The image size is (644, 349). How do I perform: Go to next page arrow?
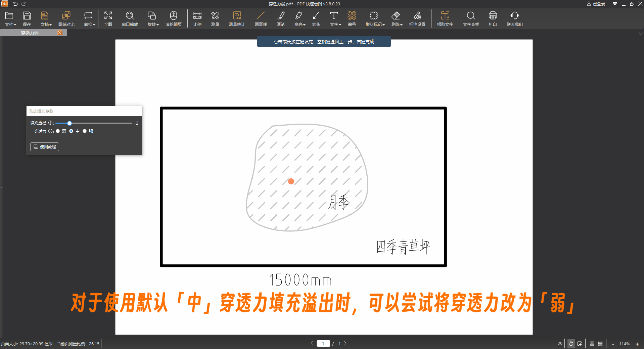(345, 343)
